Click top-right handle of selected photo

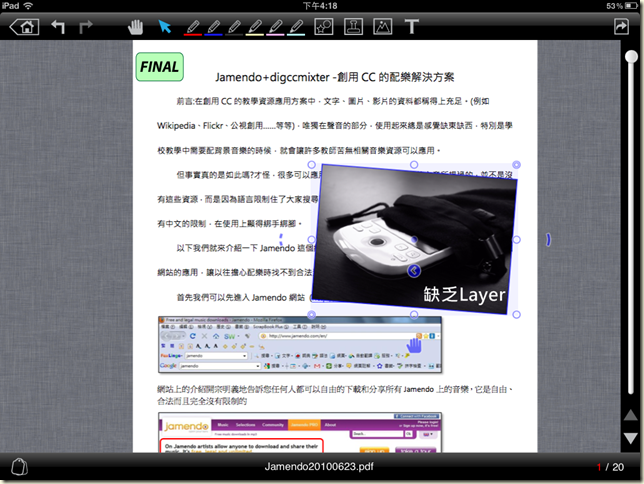pyautogui.click(x=516, y=165)
